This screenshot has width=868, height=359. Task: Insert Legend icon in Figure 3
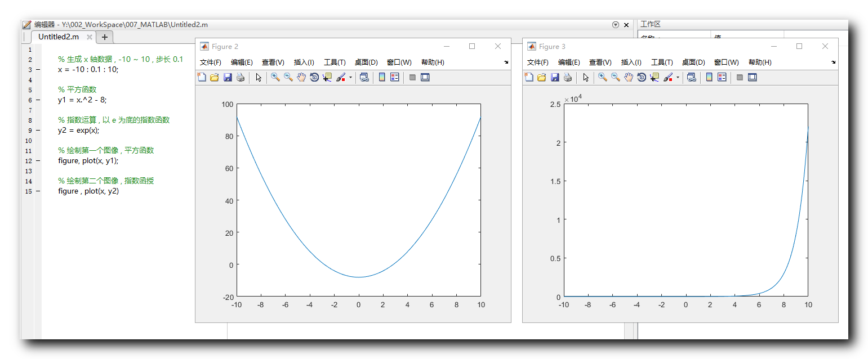(722, 77)
